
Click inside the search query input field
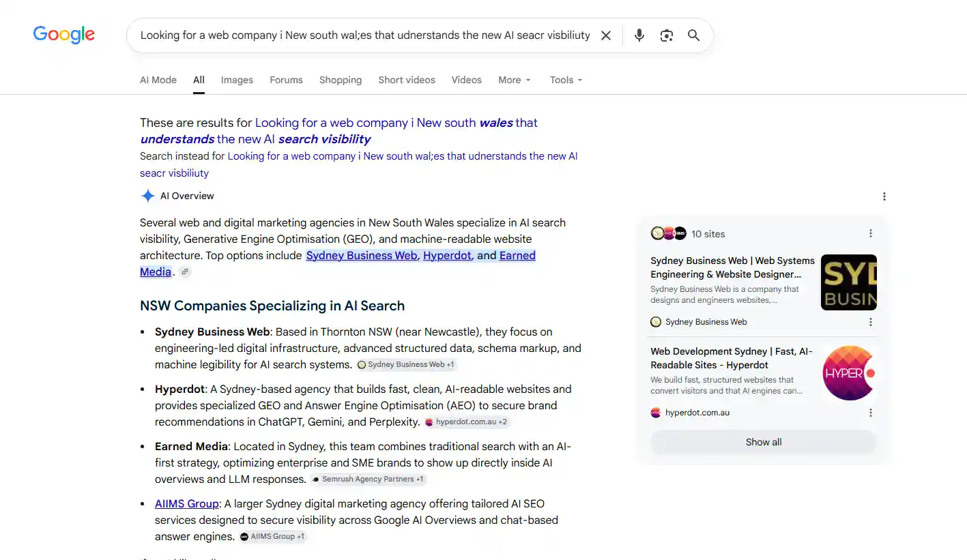[x=365, y=35]
